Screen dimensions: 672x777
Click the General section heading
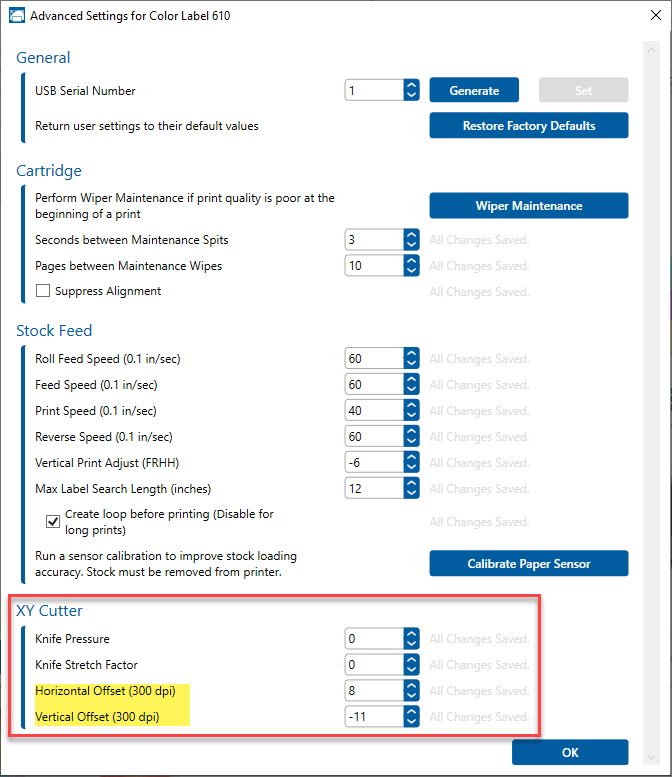[x=43, y=57]
